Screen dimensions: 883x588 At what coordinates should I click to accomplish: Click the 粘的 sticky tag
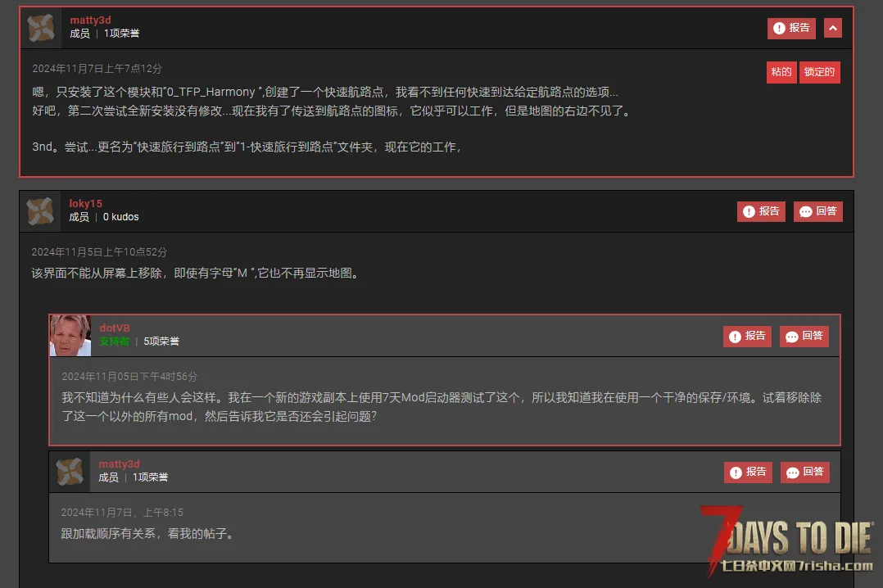pyautogui.click(x=781, y=72)
